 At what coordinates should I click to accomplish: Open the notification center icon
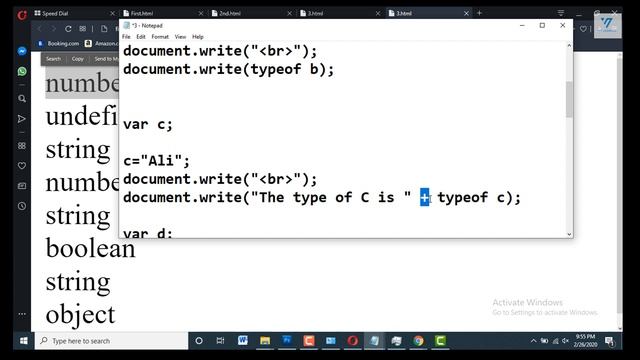609,341
